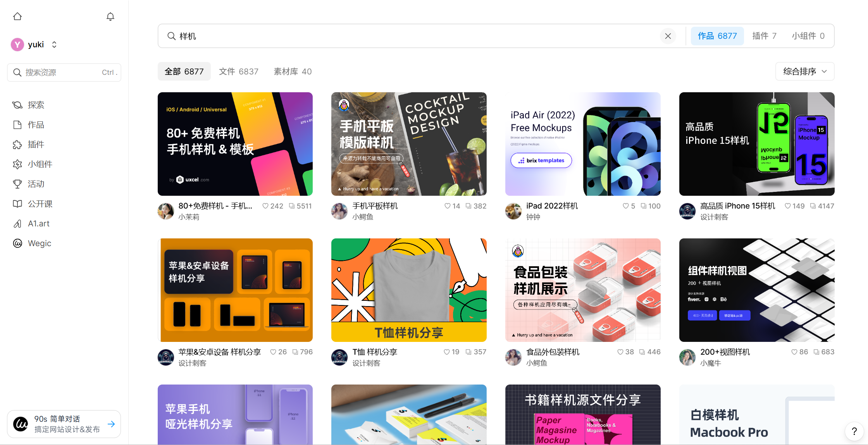Go to 插件 plugins in sidebar
The image size is (868, 445).
[x=36, y=145]
